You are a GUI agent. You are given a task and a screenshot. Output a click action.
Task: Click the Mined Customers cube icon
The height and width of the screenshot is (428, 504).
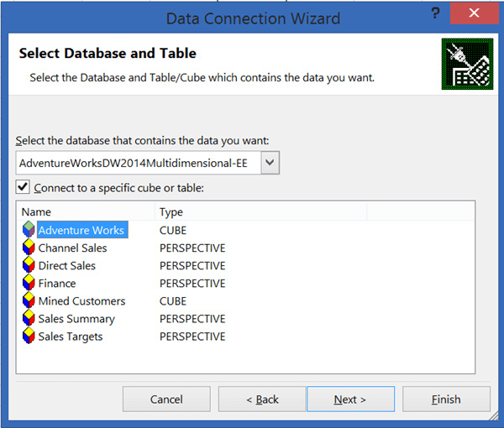(x=29, y=300)
